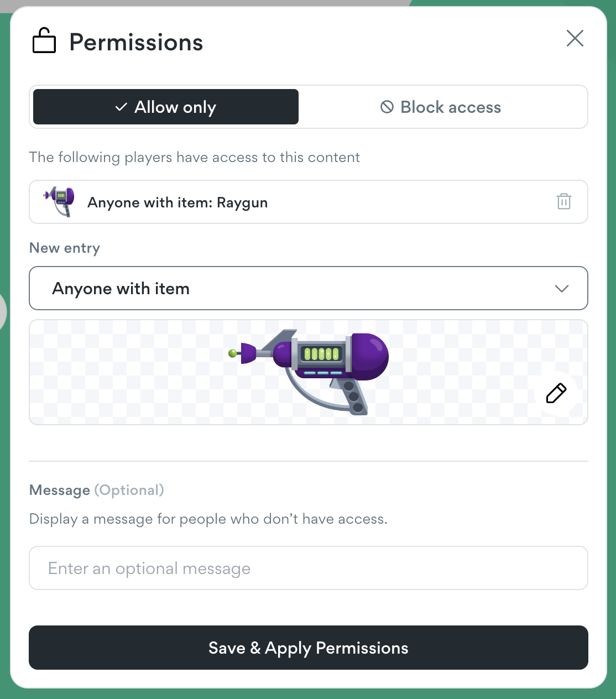The image size is (616, 699).
Task: Click the checkmark icon in Allow only
Action: click(121, 107)
